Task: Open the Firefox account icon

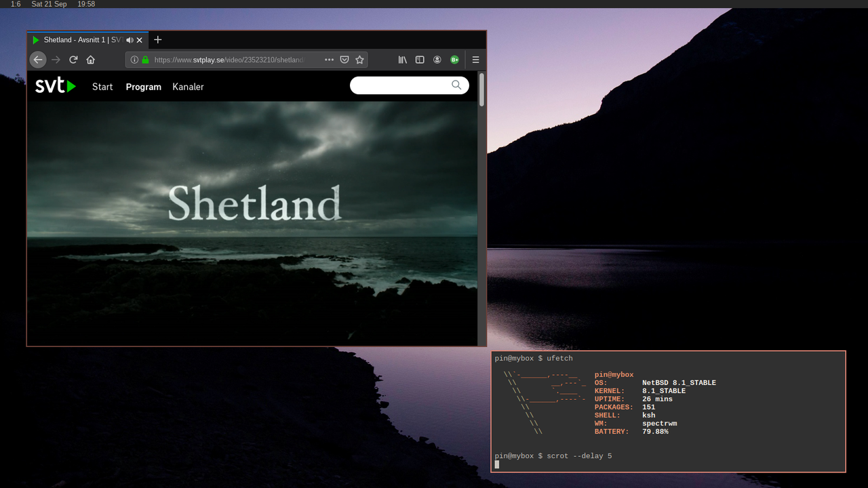Action: [437, 60]
